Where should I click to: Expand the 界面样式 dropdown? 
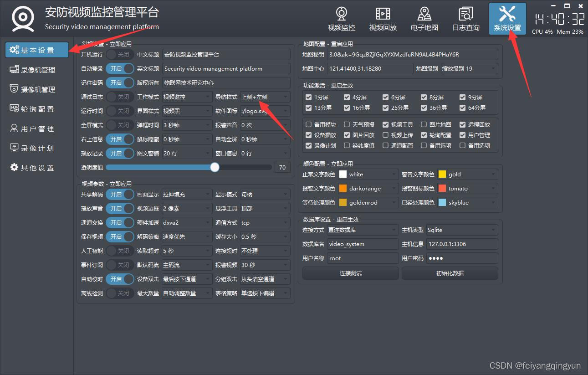(187, 111)
